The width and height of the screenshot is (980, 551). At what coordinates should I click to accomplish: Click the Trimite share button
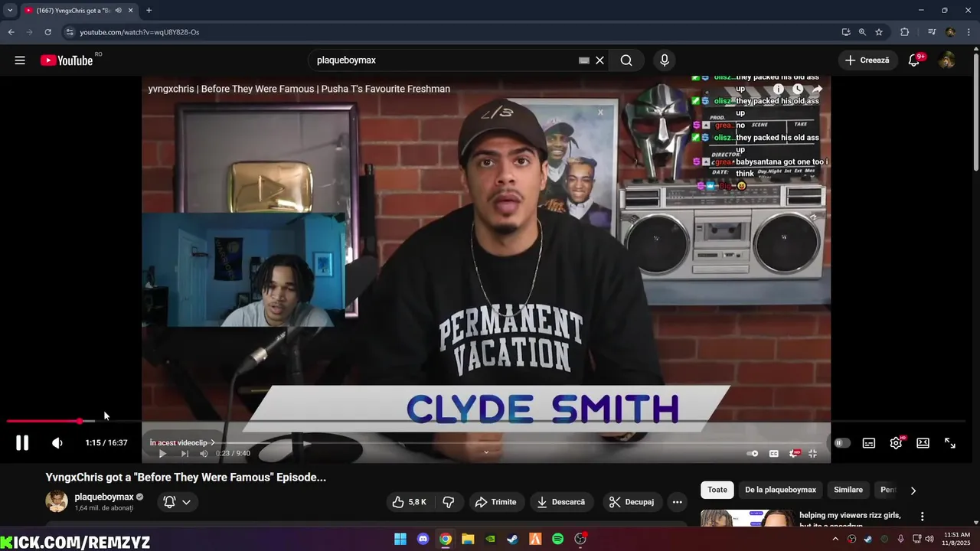pyautogui.click(x=495, y=502)
